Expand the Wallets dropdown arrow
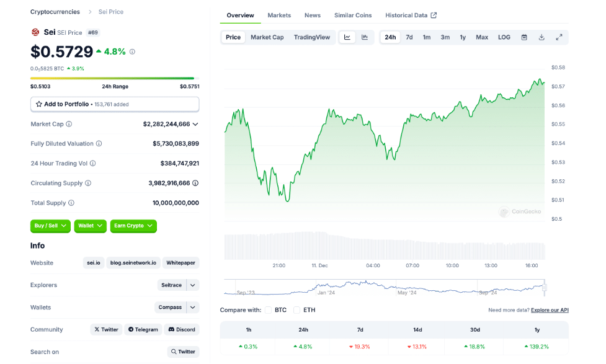The image size is (606, 364). [x=192, y=308]
